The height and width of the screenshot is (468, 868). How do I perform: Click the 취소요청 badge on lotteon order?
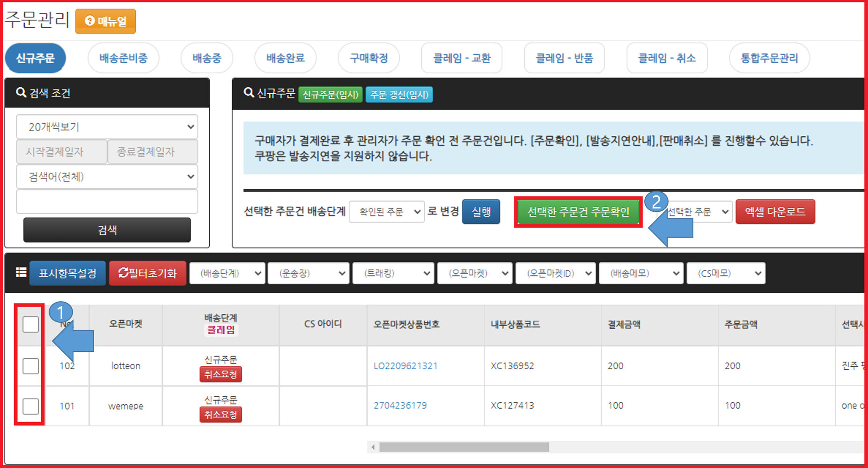221,374
